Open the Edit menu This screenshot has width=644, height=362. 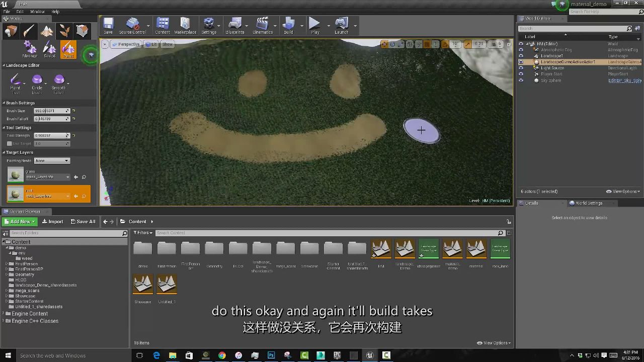coord(20,12)
